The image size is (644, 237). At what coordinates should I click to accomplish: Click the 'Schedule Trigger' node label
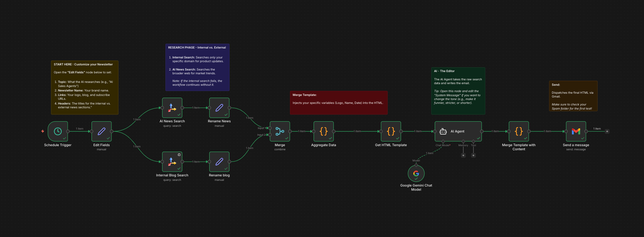[57, 146]
